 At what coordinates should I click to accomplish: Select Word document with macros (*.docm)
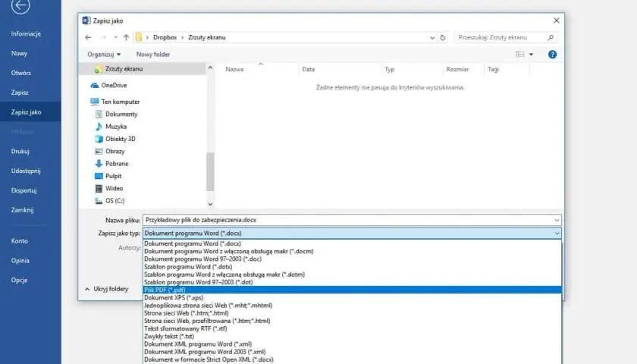pos(352,251)
